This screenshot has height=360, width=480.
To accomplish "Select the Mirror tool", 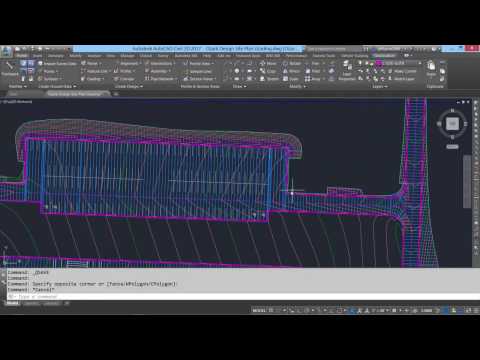I will pyautogui.click(x=291, y=71).
